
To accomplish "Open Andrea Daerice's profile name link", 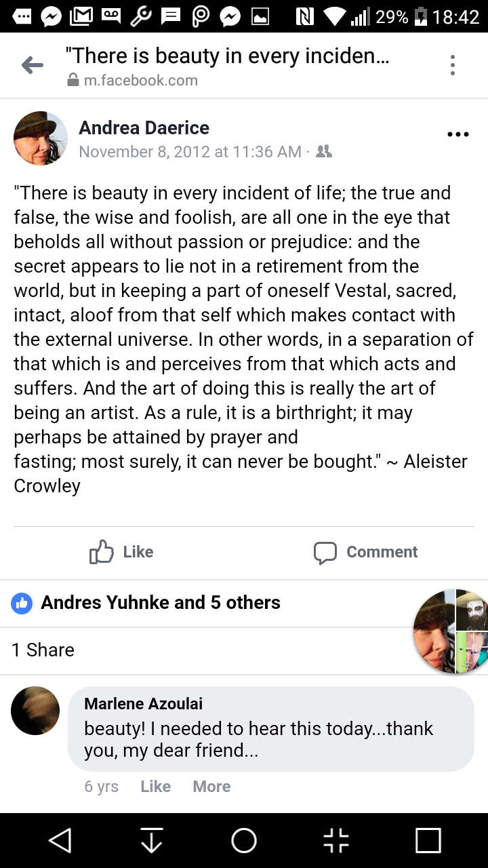I will click(x=144, y=127).
